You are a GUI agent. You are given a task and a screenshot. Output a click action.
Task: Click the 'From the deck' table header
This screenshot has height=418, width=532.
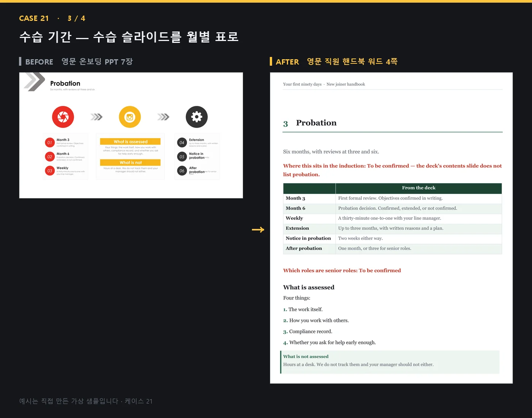[x=419, y=188]
